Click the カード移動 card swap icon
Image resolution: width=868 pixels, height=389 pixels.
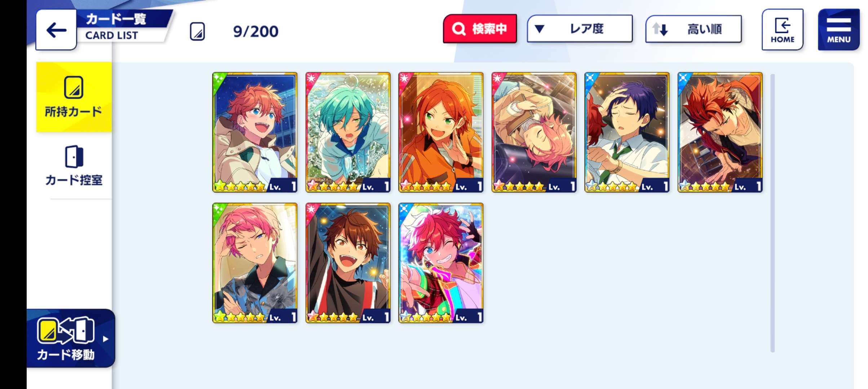pos(66,331)
